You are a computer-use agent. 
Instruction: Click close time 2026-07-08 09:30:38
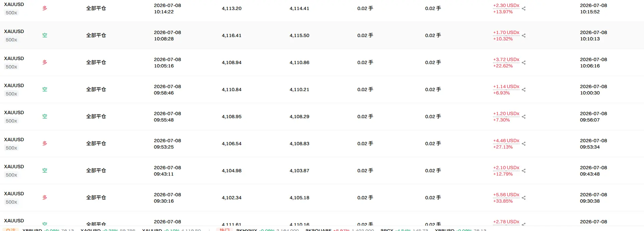(594, 198)
